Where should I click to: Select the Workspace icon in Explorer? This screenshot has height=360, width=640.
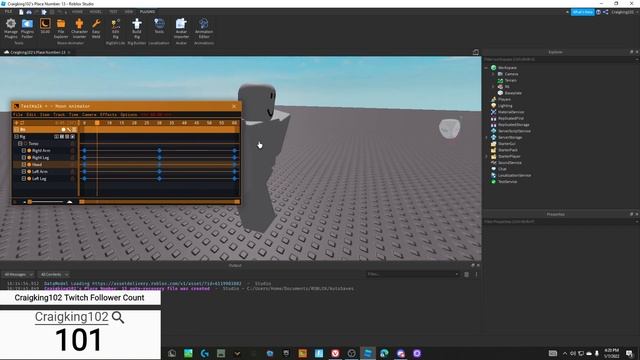[493, 68]
